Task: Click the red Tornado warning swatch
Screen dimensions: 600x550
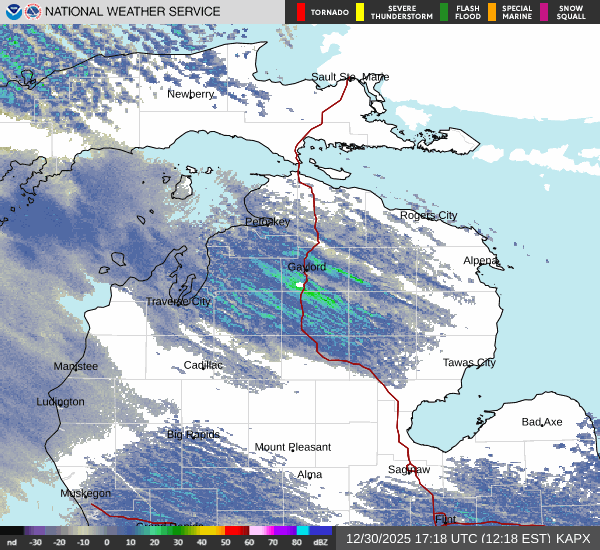Action: (301, 12)
